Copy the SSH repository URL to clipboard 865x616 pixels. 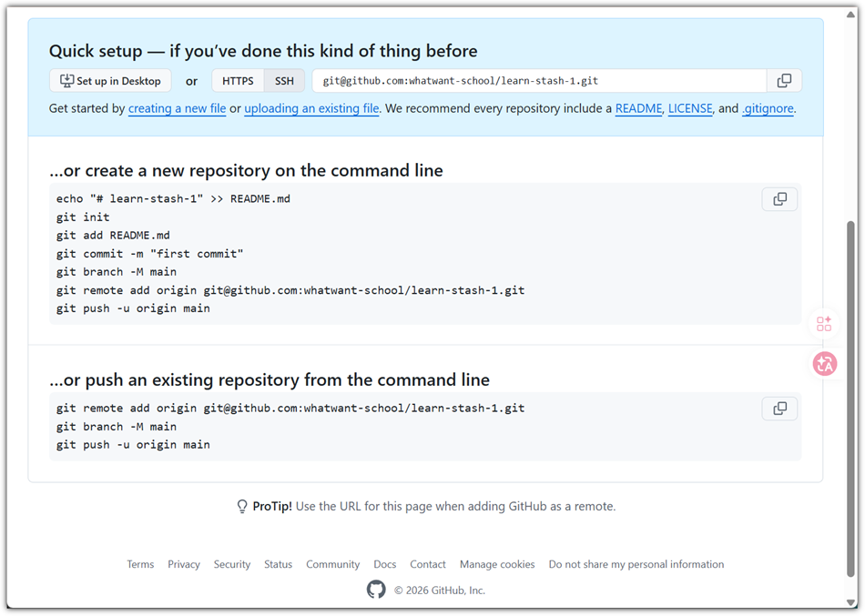[x=784, y=80]
